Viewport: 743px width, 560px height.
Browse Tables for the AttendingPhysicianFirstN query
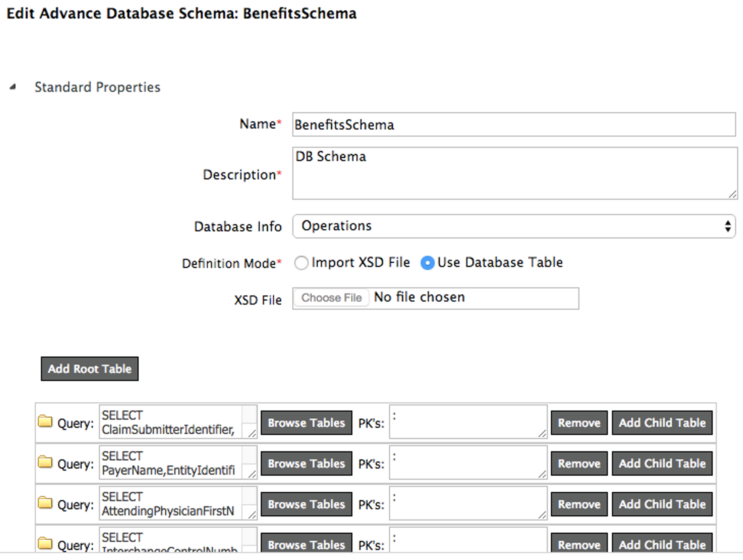point(306,504)
